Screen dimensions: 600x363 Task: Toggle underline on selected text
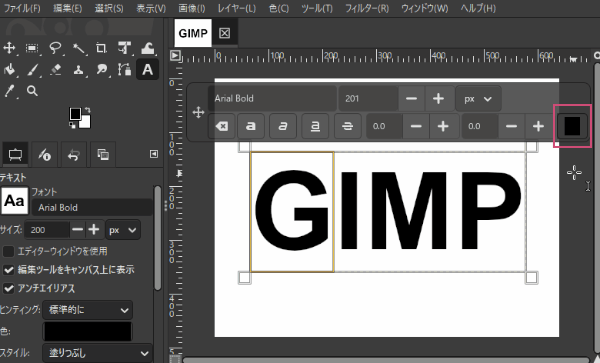(315, 126)
